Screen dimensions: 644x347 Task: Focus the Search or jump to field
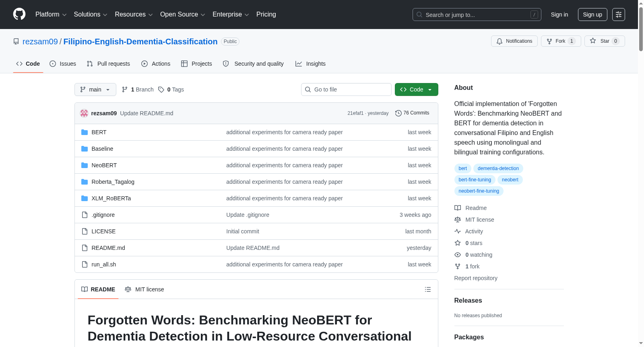coord(477,15)
